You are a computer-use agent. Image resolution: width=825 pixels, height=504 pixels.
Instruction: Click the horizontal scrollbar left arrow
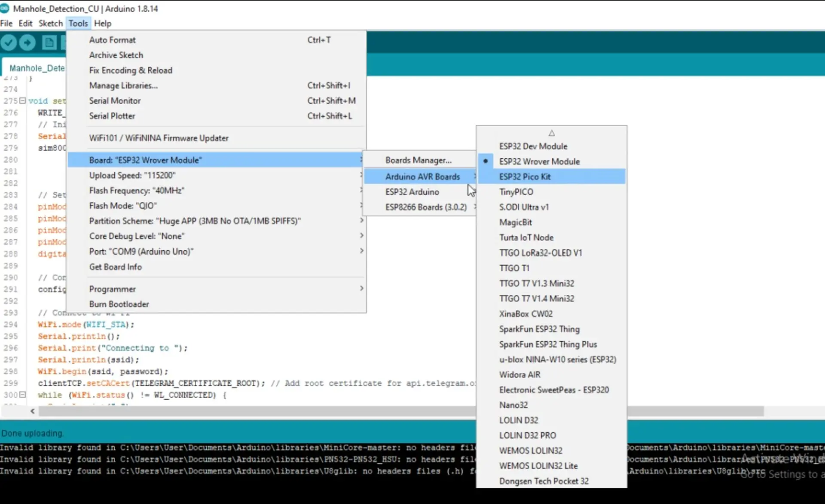[33, 411]
